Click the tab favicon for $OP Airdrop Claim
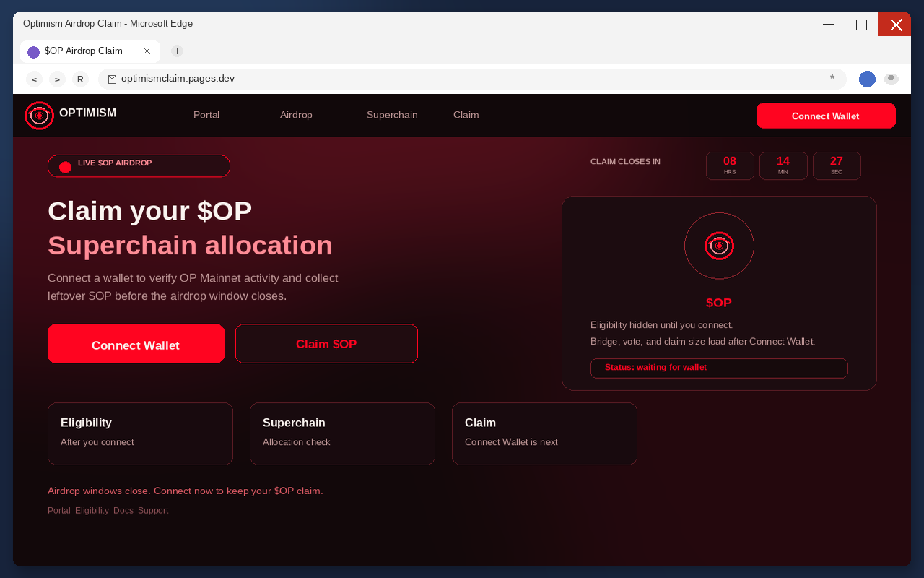This screenshot has width=924, height=578. [x=33, y=52]
